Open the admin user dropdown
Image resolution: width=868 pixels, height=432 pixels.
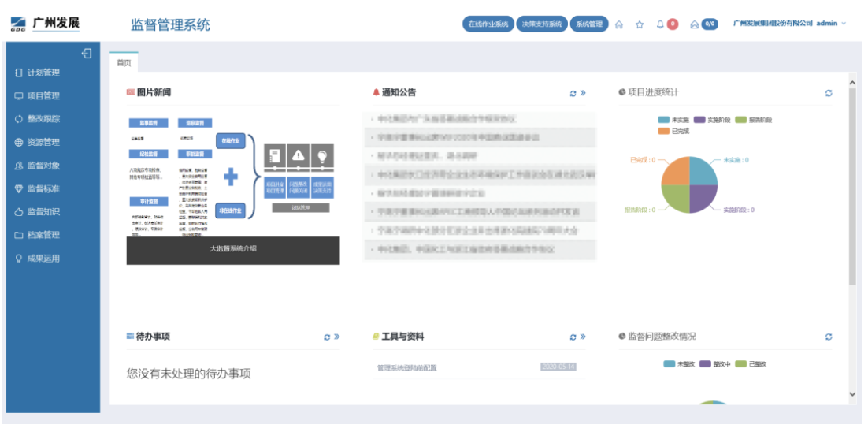(830, 24)
